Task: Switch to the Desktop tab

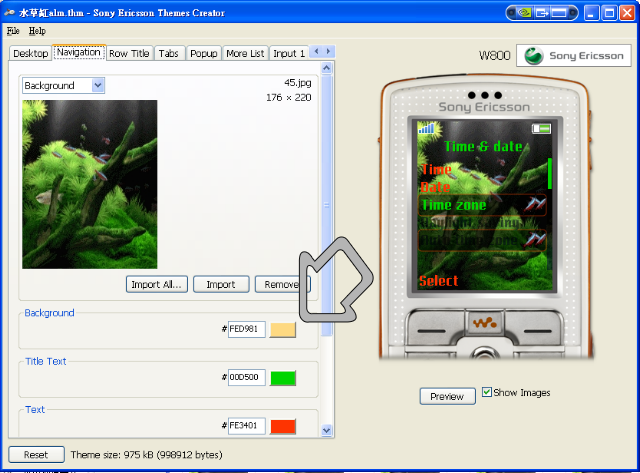Action: coord(31,53)
